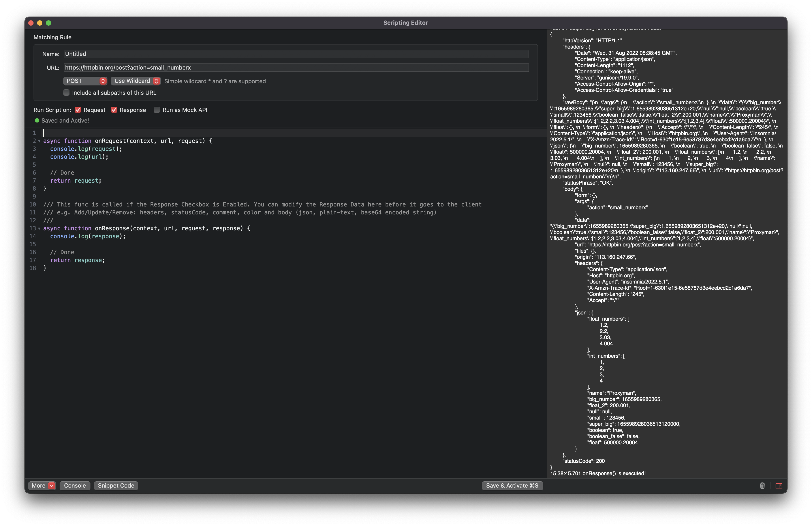
Task: Collapse the onRequest function fold triangle
Action: coord(39,141)
